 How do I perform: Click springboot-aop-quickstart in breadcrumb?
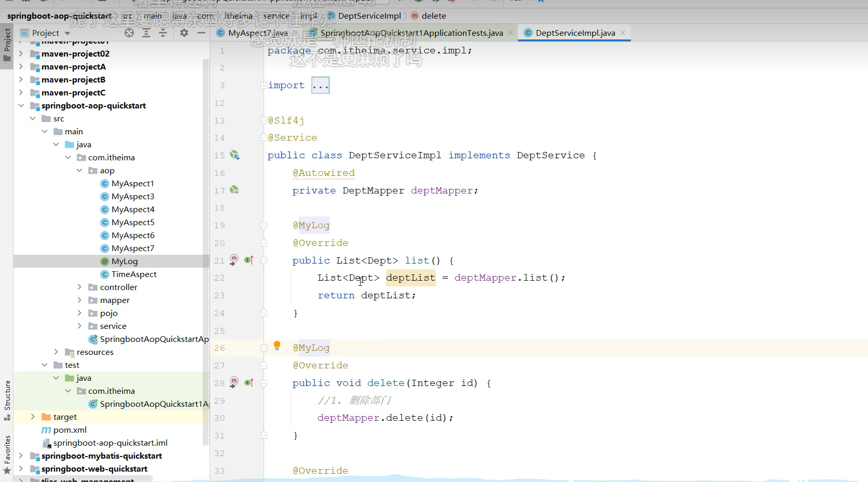59,16
